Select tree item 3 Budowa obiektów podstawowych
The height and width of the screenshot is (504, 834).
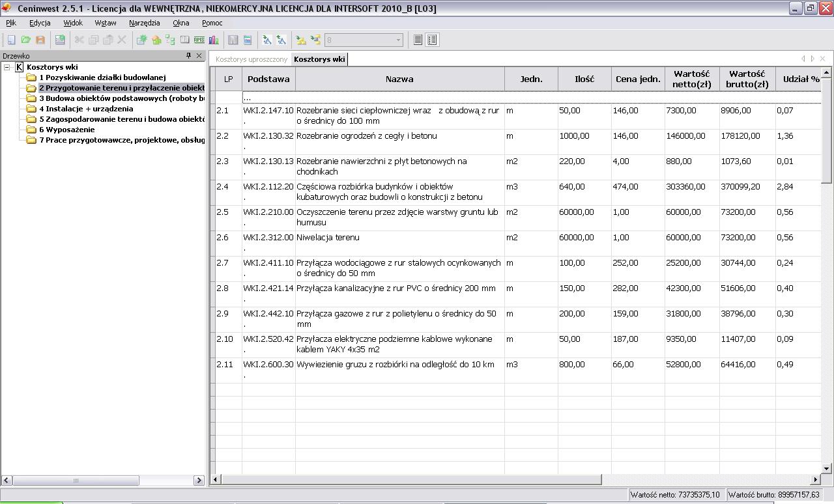click(x=121, y=98)
